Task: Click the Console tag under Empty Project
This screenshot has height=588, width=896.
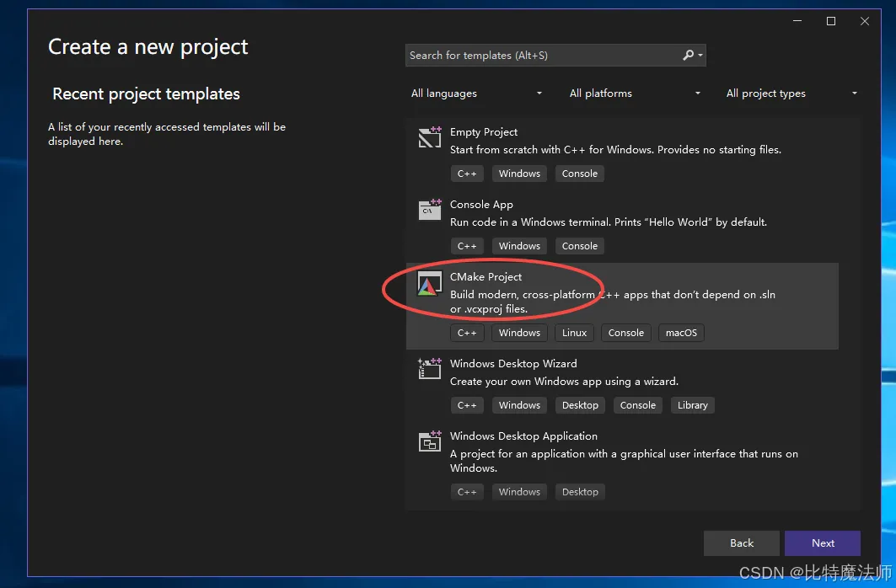Action: (579, 174)
